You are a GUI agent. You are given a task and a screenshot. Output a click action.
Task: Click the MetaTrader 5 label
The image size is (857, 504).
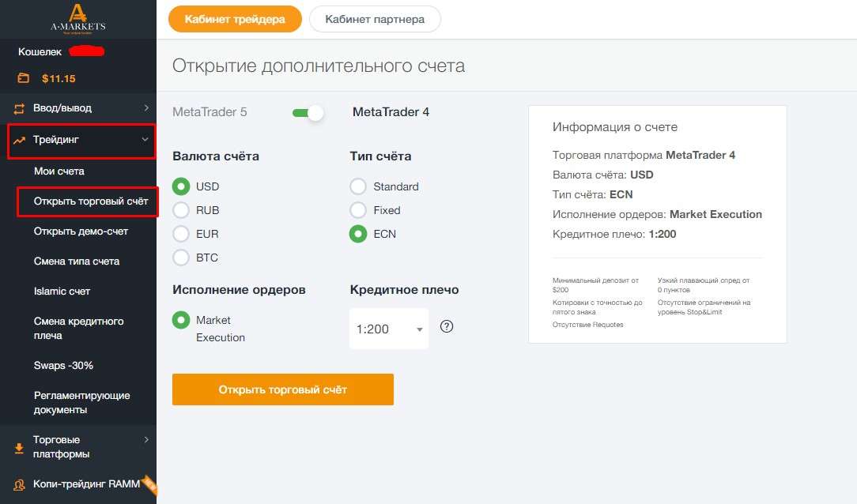[210, 112]
